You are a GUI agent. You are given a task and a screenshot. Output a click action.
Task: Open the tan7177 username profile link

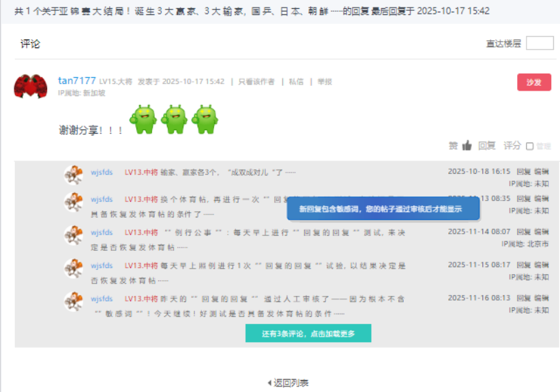[x=77, y=81]
